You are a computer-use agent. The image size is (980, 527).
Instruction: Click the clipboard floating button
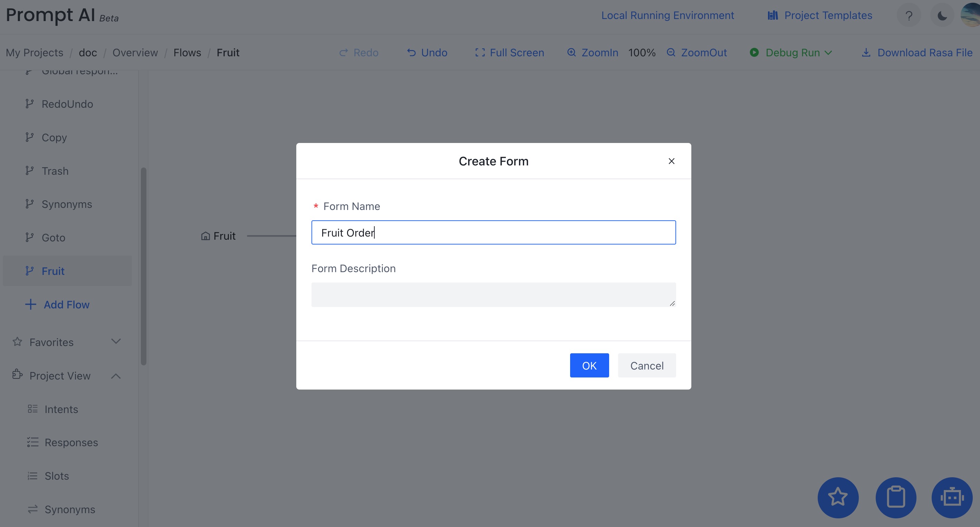[895, 497]
